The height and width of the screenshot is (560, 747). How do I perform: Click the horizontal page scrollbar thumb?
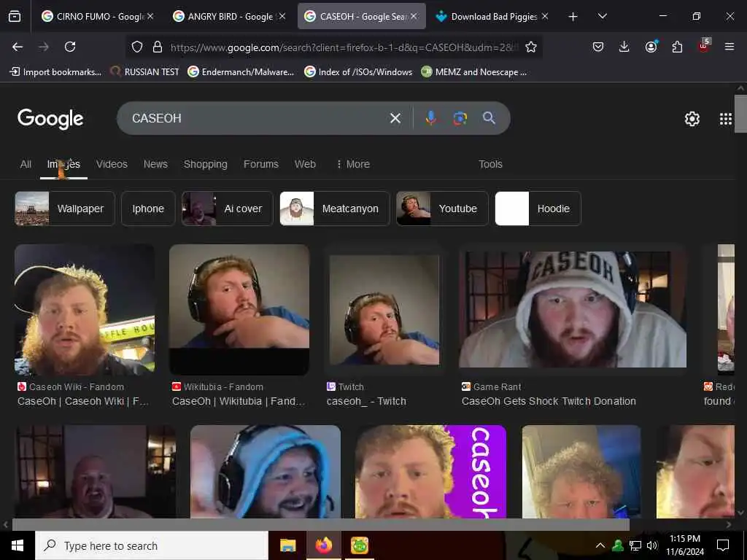coord(321,524)
